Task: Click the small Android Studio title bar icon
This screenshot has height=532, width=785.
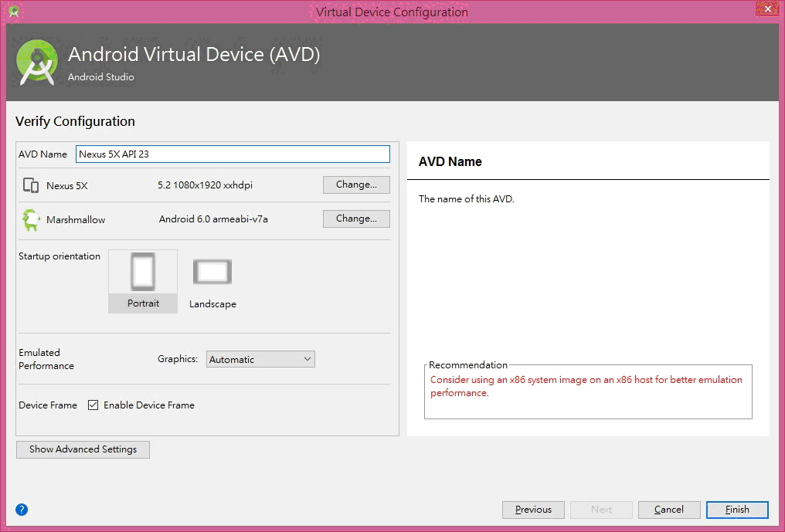Action: (x=14, y=12)
